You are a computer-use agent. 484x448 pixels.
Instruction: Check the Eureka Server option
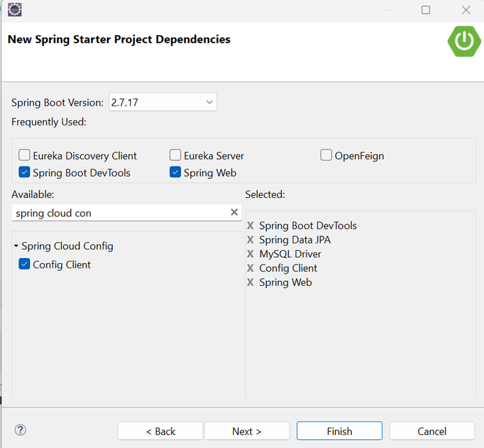175,155
